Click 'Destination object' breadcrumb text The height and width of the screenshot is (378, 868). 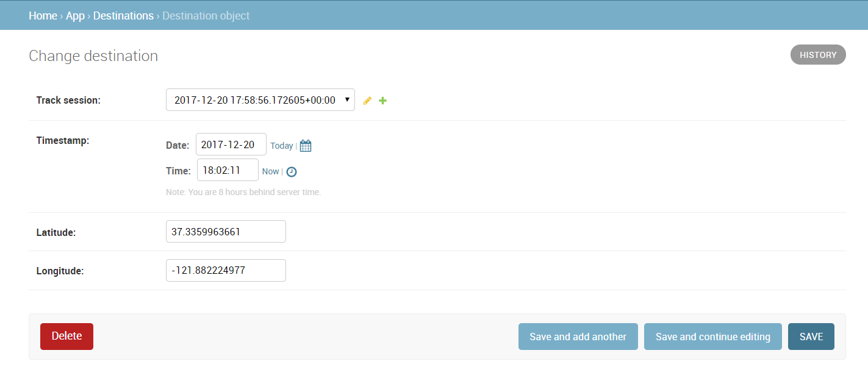pos(206,16)
